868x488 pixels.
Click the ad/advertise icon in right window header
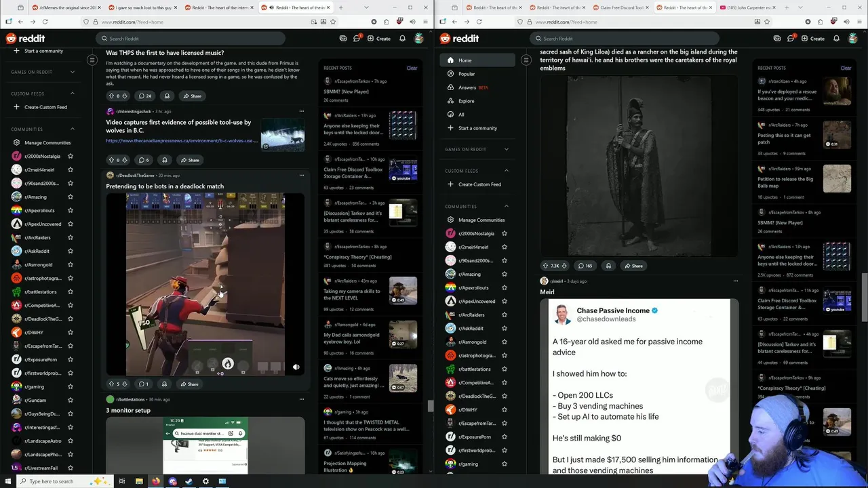777,39
